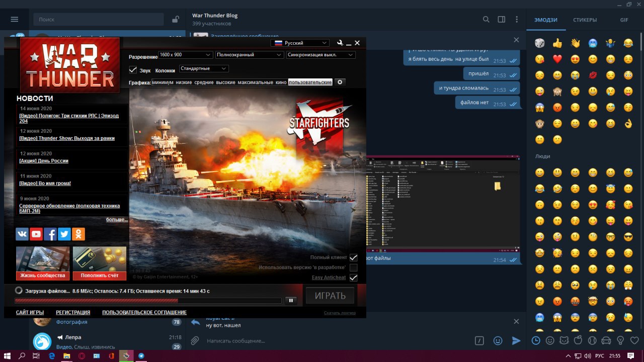The image size is (644, 362).
Task: Select food apple emoji category
Action: [578, 340]
